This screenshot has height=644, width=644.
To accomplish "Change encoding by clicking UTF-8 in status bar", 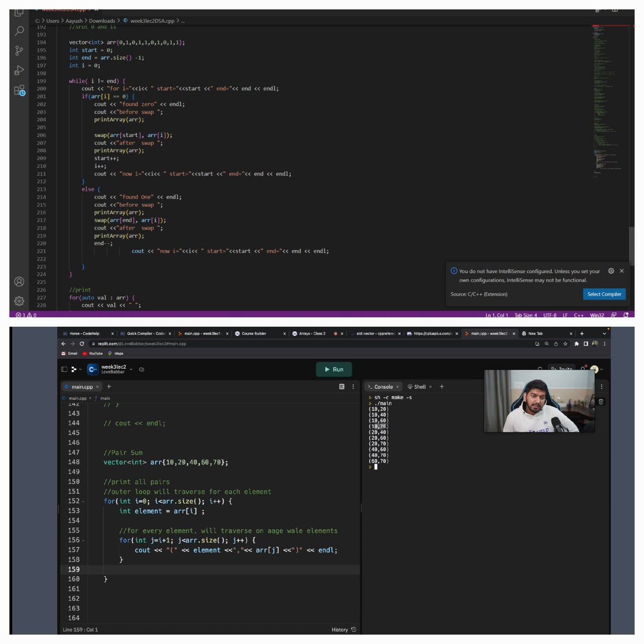I will tap(551, 316).
